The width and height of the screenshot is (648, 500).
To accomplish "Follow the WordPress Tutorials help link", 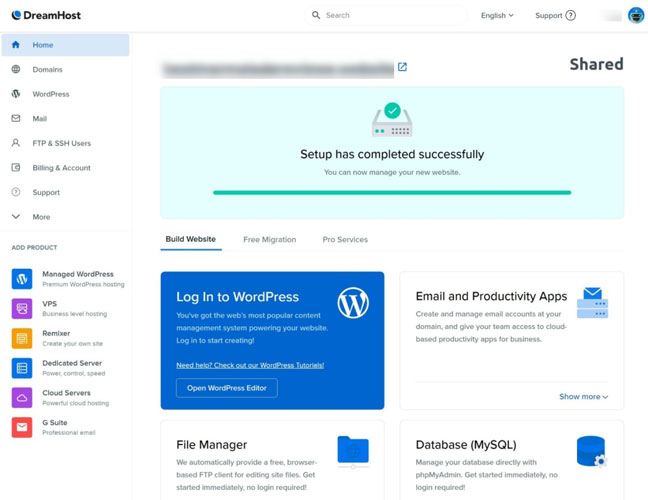I will pyautogui.click(x=250, y=365).
